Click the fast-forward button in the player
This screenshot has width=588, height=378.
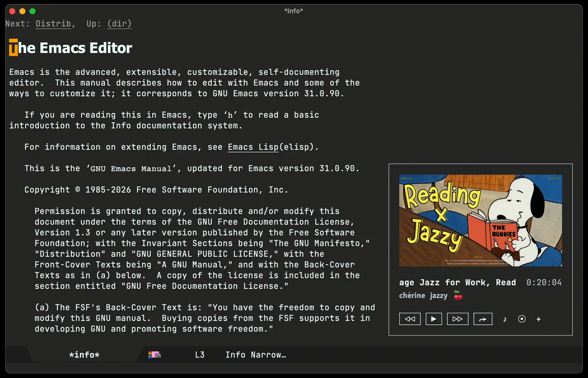[x=457, y=319]
